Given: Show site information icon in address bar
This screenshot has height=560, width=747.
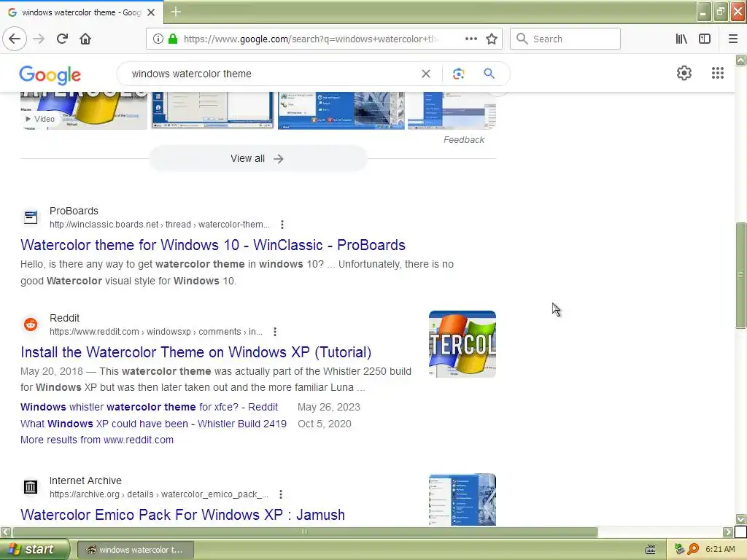Looking at the screenshot, I should (x=158, y=39).
